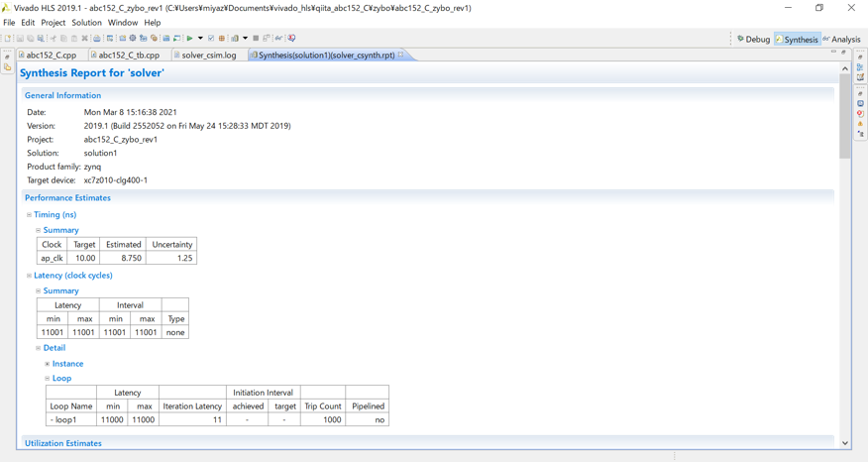Click the report scrollbar up arrow
The height and width of the screenshot is (462, 868).
coord(845,68)
